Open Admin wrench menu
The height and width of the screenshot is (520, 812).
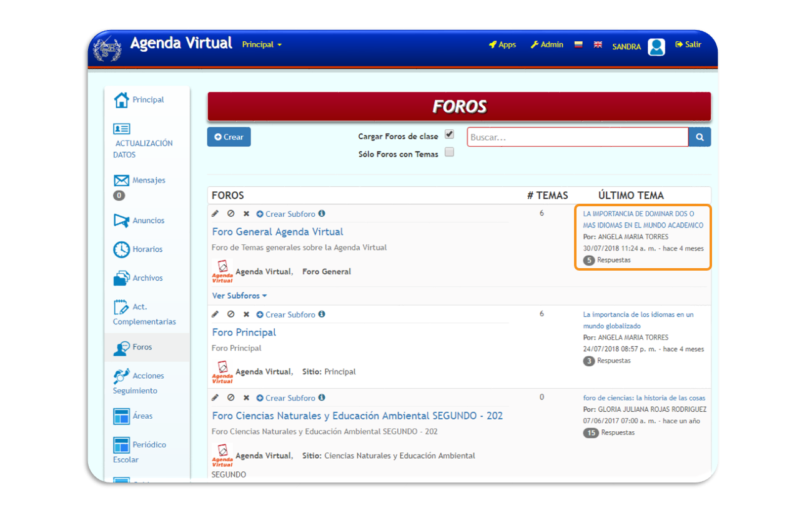point(535,45)
